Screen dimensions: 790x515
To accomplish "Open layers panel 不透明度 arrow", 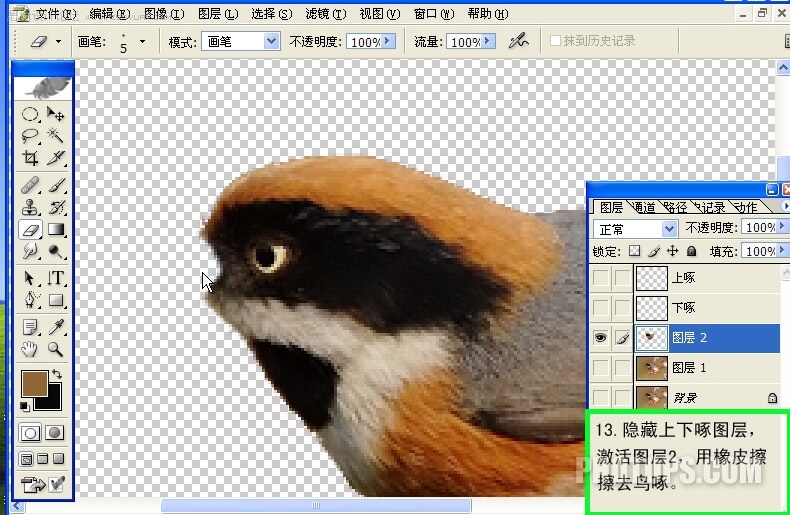I will 782,227.
